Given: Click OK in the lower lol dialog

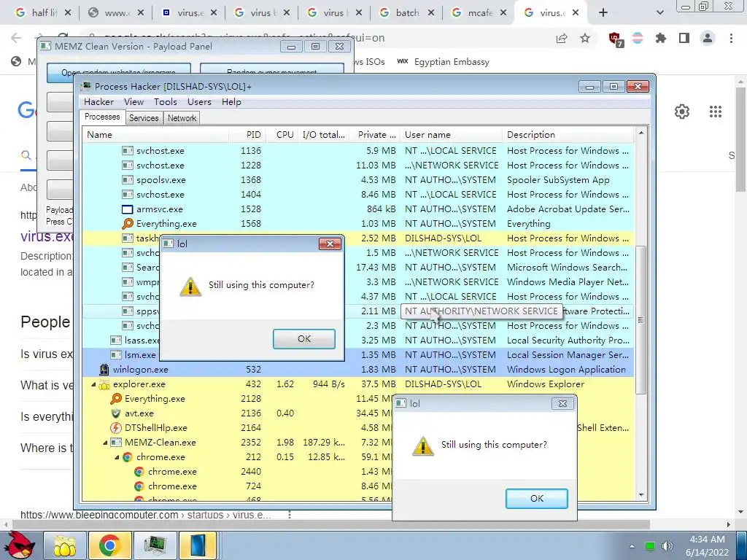Looking at the screenshot, I should click(536, 498).
